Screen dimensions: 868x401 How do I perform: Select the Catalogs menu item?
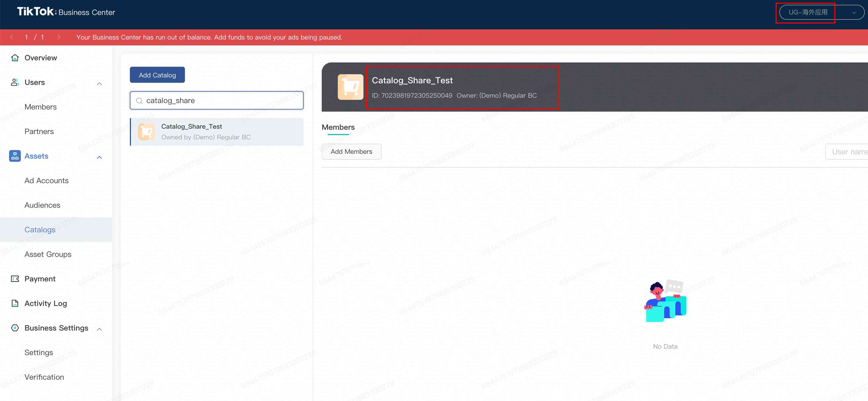click(x=39, y=229)
